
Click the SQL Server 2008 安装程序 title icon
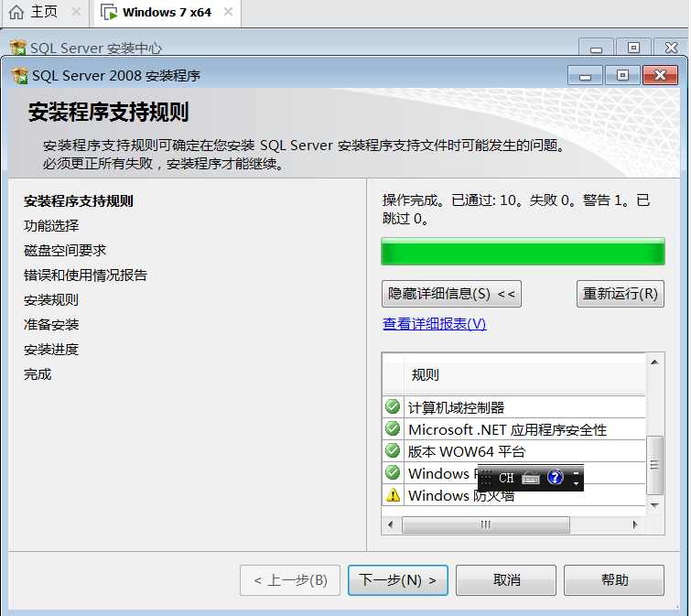click(20, 76)
